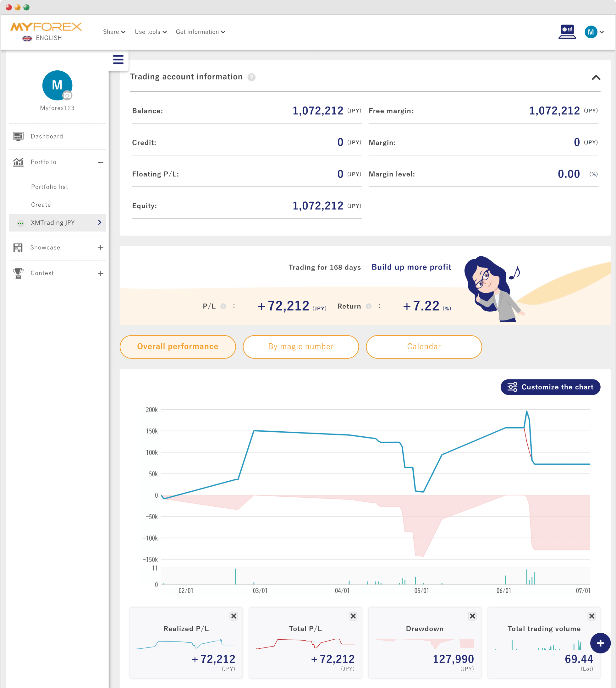Click the Contest trophy icon
Viewport: 616px width, 688px height.
pos(18,273)
